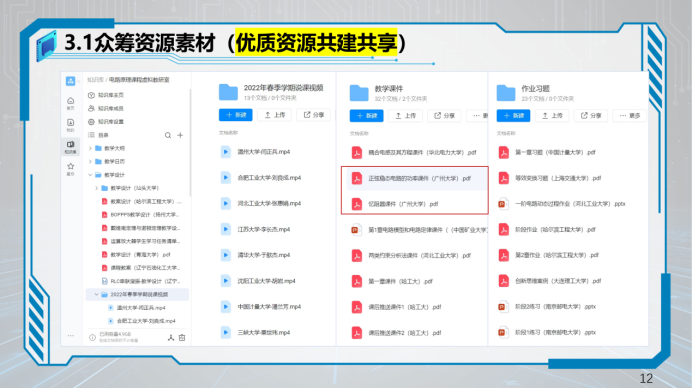Select the 知识库 icon in left sidebar
Viewport: 693px width, 388px height.
pos(71,147)
